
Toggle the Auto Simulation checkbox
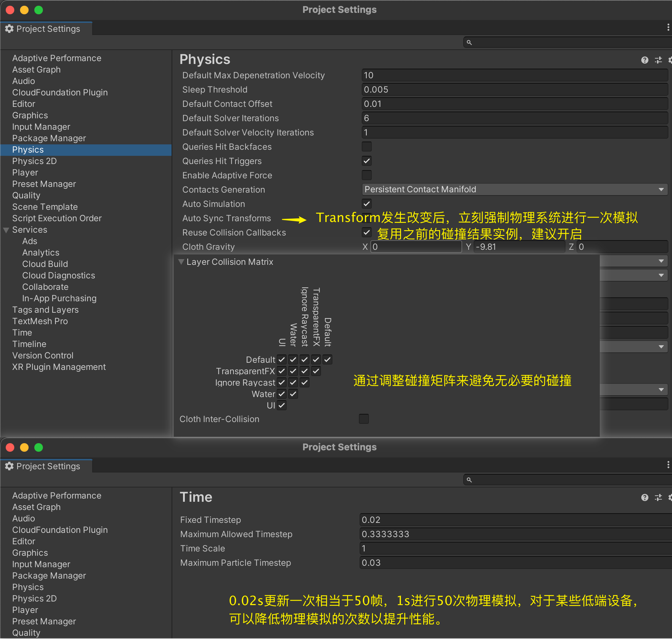coord(366,204)
